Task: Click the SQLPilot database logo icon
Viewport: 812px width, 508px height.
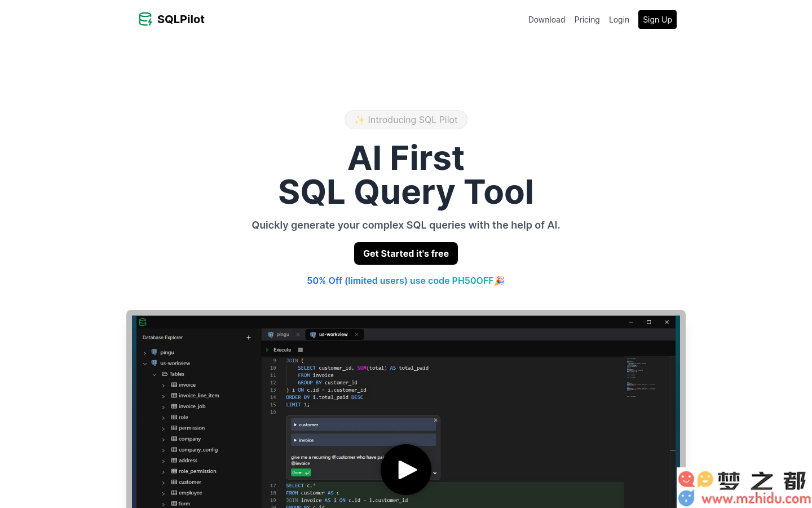Action: 145,19
